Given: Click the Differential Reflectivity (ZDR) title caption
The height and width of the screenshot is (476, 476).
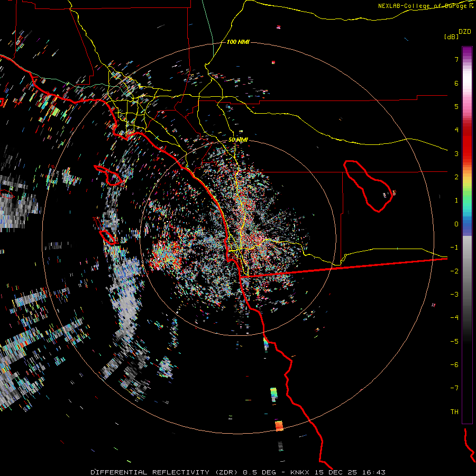Looking at the screenshot, I should tap(237, 472).
